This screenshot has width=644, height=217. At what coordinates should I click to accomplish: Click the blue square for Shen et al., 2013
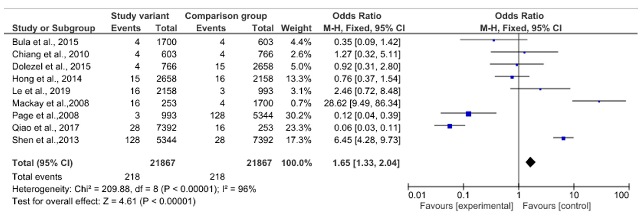(x=563, y=138)
